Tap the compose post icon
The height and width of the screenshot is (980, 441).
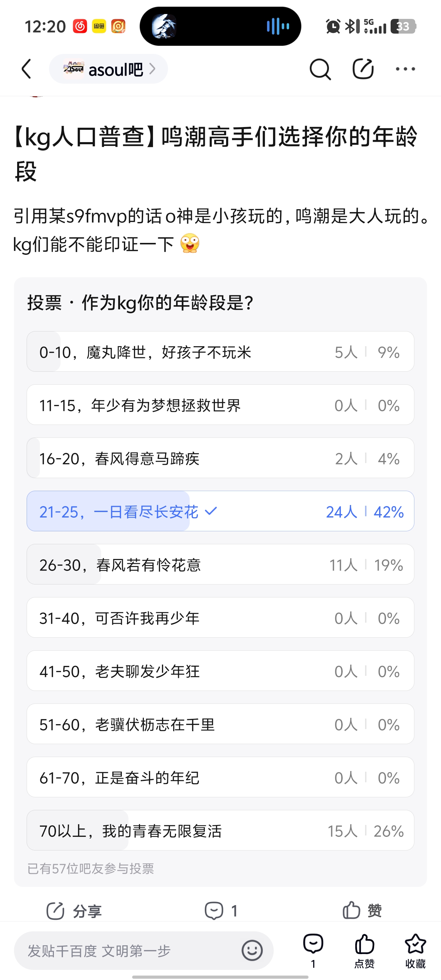pos(363,69)
